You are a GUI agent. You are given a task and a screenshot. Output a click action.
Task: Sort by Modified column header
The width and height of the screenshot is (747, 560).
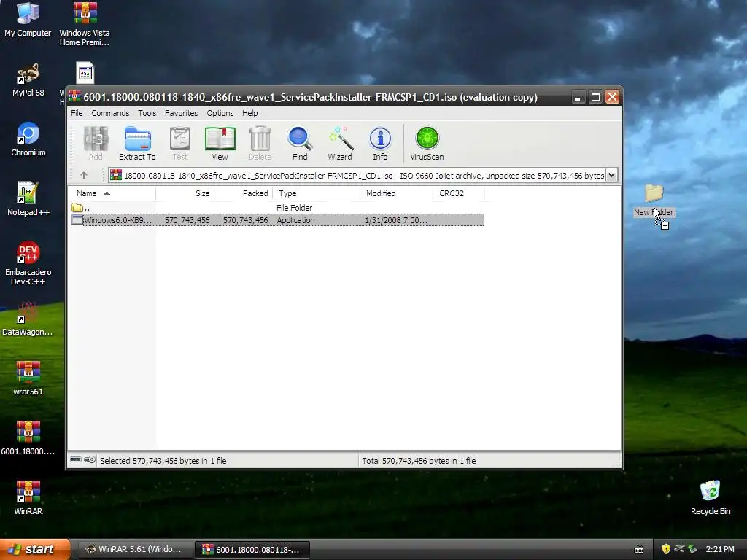(396, 192)
